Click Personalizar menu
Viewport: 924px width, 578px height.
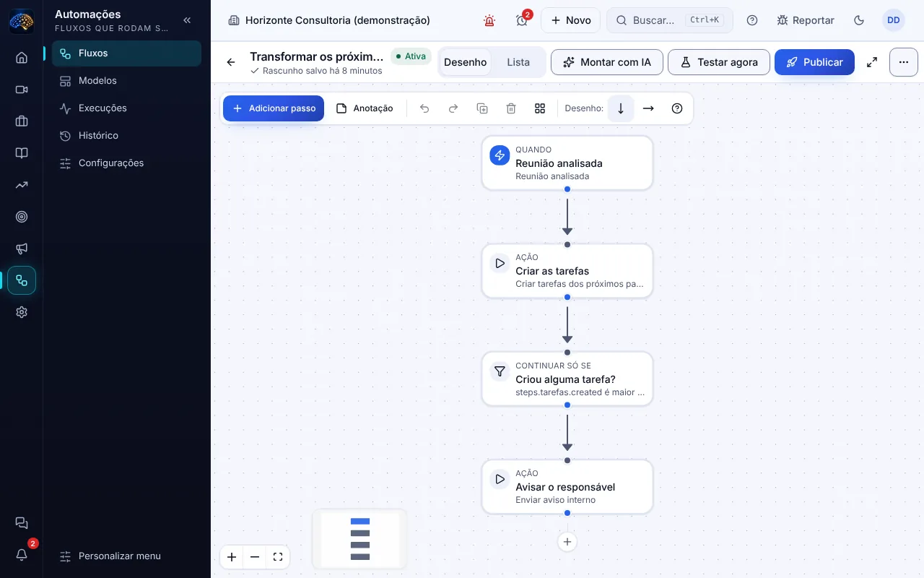(x=126, y=556)
